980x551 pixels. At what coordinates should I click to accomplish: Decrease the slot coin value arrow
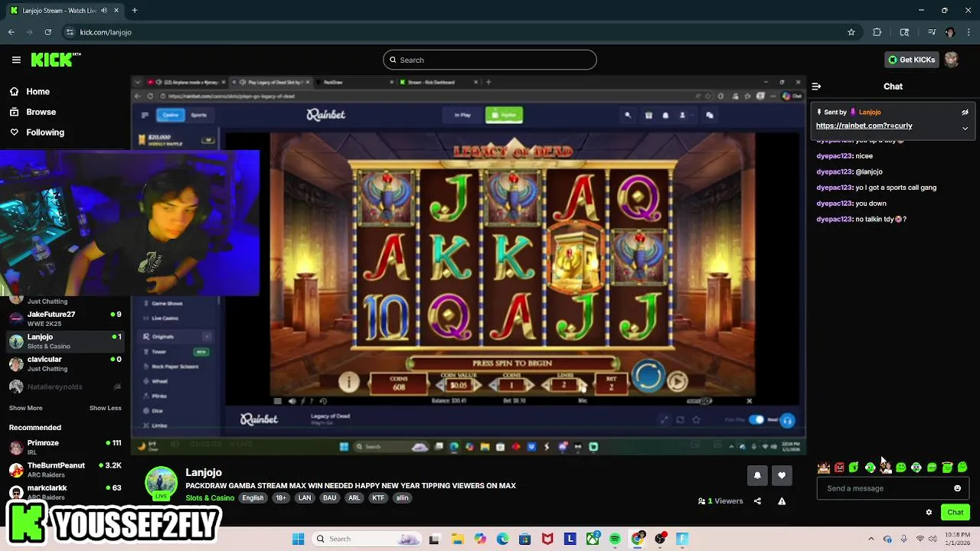pos(439,385)
